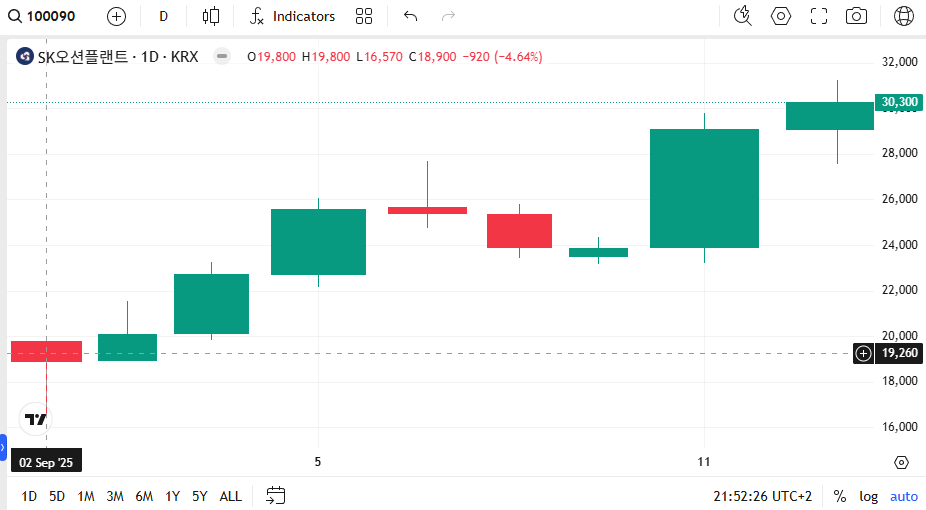Screen dimensions: 926x510
Task: Click the TradingView logo on chart
Action: click(35, 419)
